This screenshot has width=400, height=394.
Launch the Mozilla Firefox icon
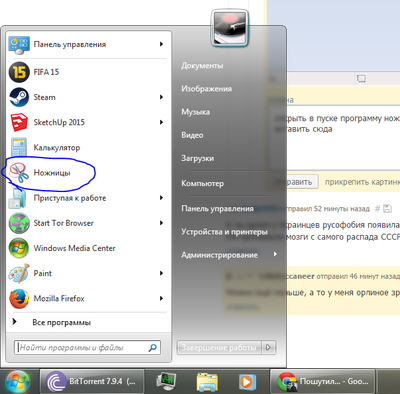point(19,299)
